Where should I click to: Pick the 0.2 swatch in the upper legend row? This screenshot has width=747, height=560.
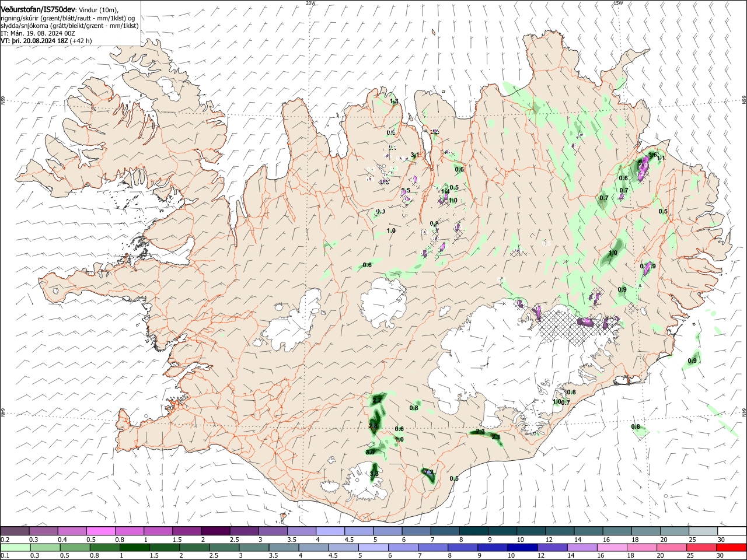(15, 531)
